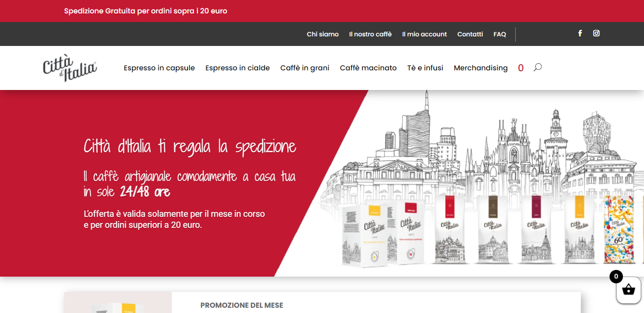Visit the Contatti page
The height and width of the screenshot is (313, 644).
470,34
